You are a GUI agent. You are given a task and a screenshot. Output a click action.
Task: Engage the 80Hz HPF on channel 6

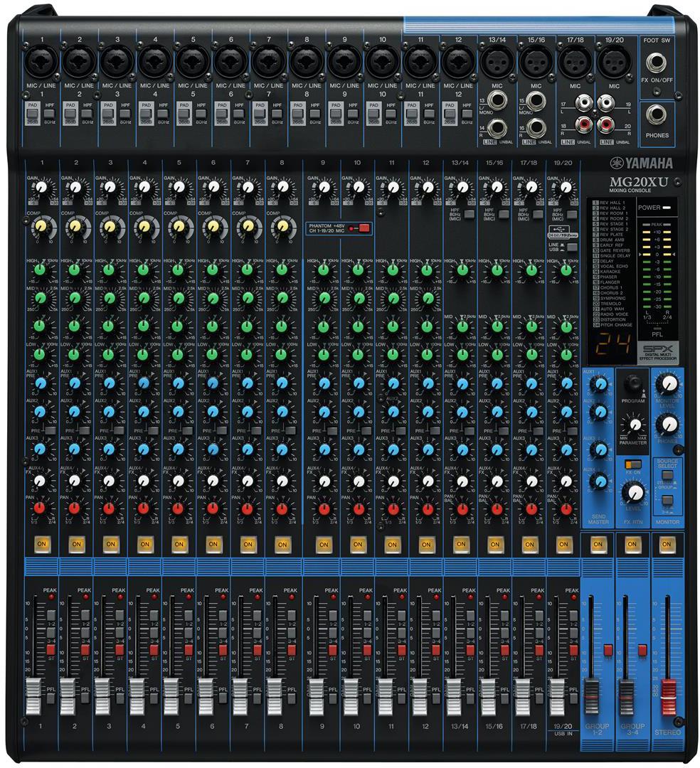pos(239,114)
